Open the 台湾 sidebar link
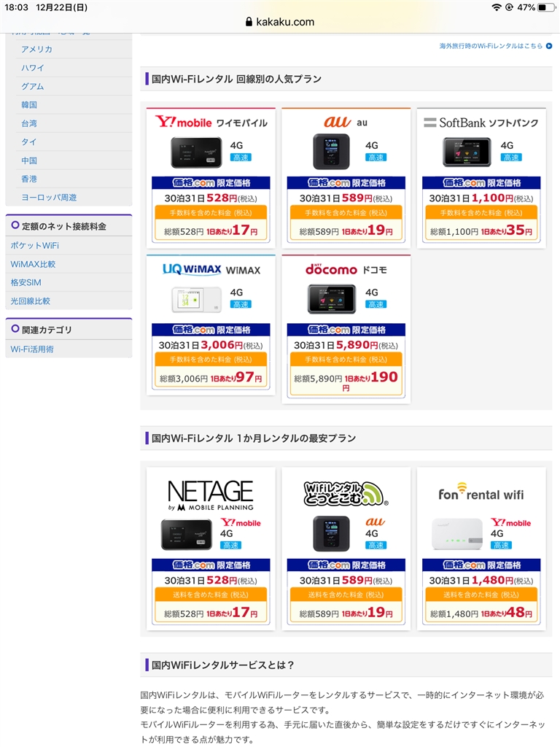This screenshot has width=560, height=747. pos(29,123)
